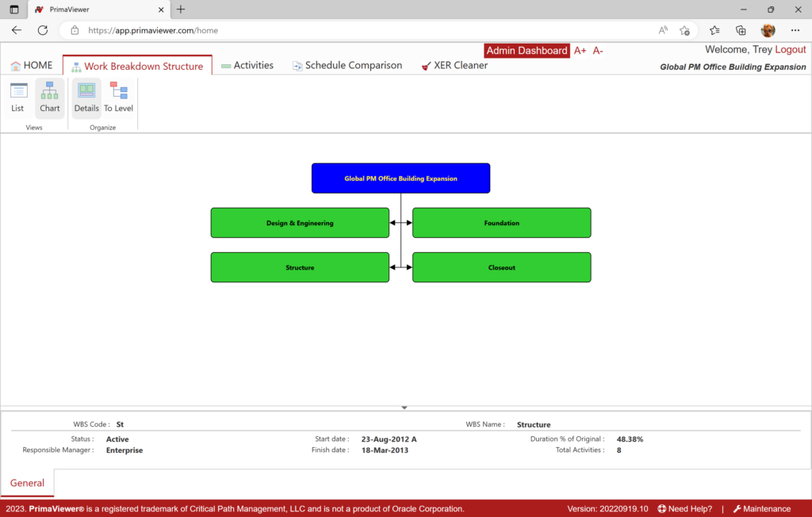Increase font size with A+

[x=580, y=51]
